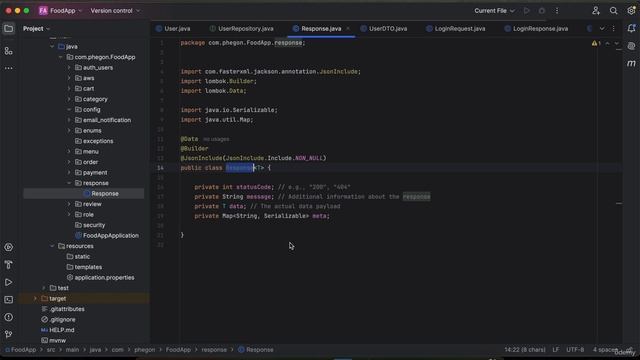Close the Response.java tab
The image size is (640, 360).
click(x=348, y=29)
